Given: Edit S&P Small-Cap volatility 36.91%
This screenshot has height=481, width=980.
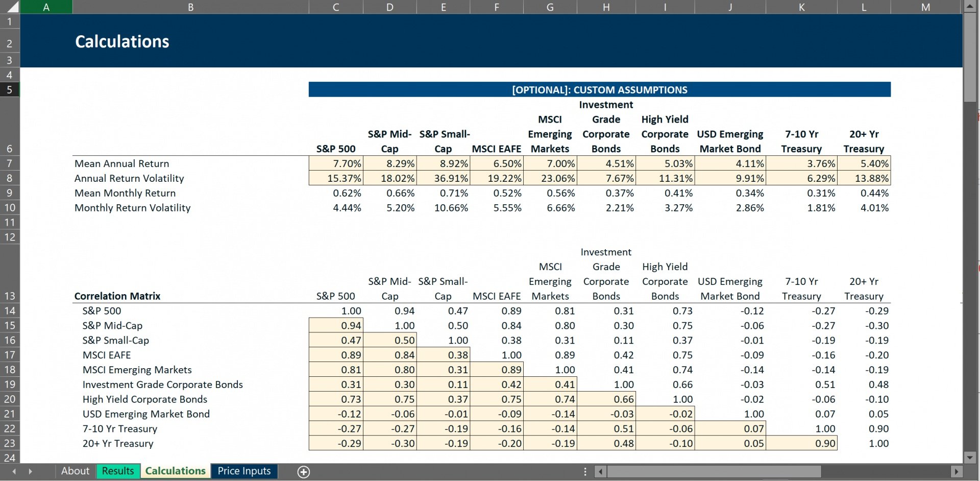Looking at the screenshot, I should [x=444, y=178].
